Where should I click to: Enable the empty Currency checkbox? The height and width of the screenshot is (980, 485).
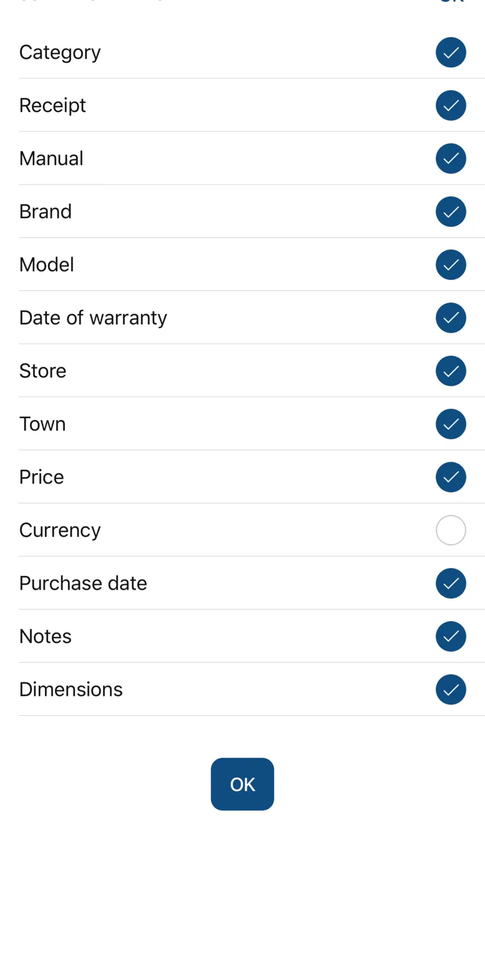pos(450,530)
